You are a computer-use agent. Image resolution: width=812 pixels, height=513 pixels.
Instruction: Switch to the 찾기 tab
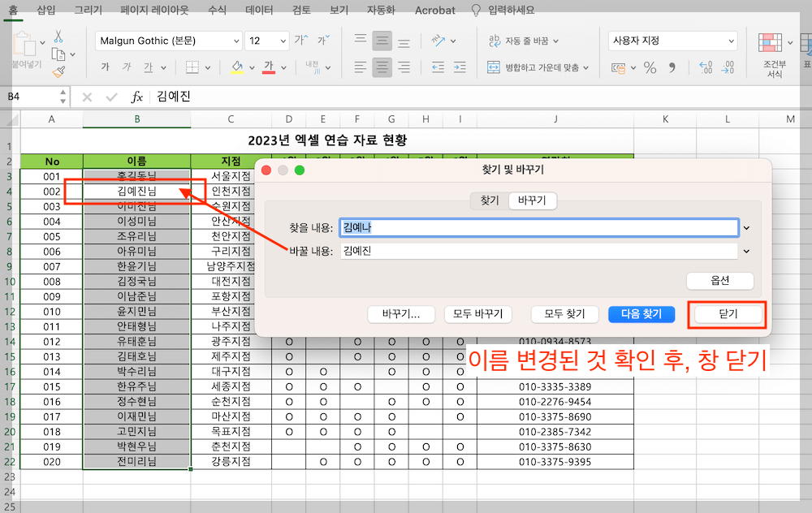click(488, 200)
